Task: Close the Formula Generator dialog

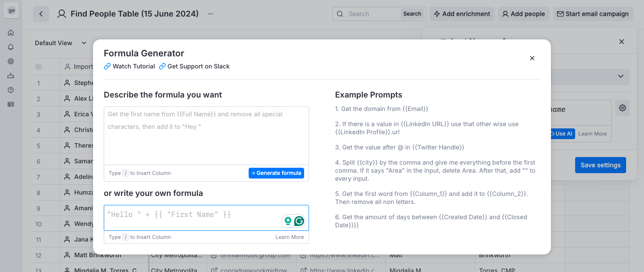Action: point(532,58)
